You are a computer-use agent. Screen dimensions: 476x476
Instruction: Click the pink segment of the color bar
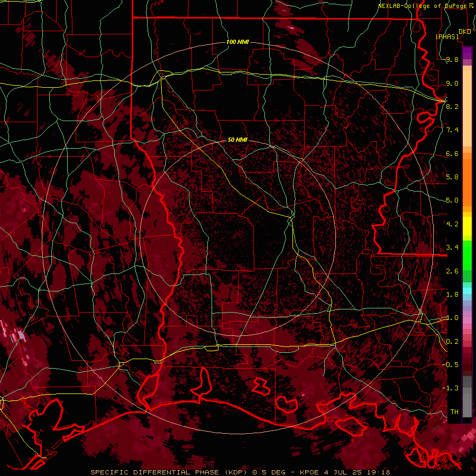tap(467, 321)
